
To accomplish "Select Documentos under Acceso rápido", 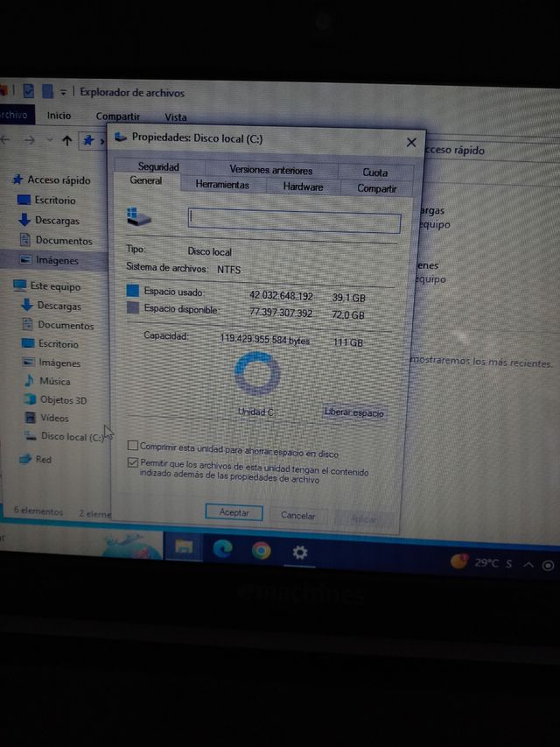I will click(56, 241).
